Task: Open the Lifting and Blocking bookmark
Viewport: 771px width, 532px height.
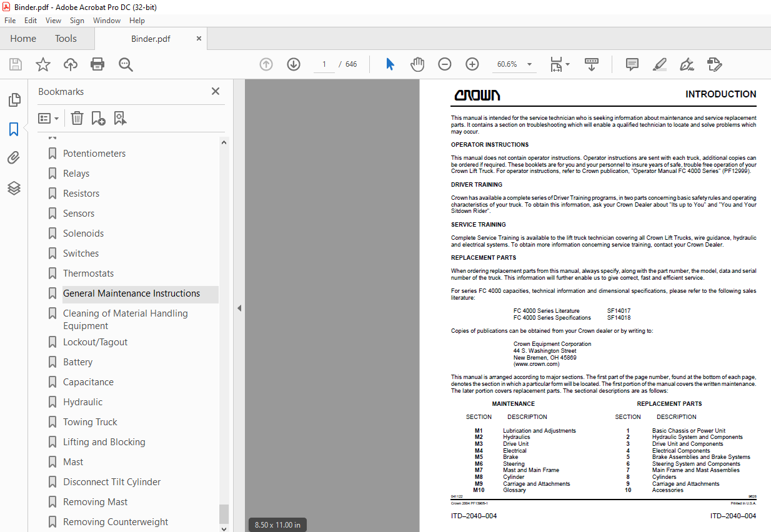Action: pos(104,442)
